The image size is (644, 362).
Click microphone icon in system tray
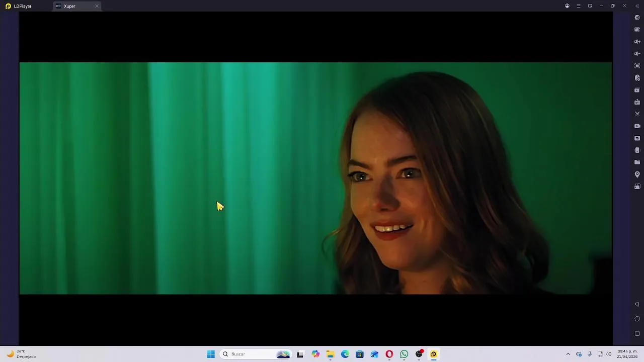tap(590, 354)
